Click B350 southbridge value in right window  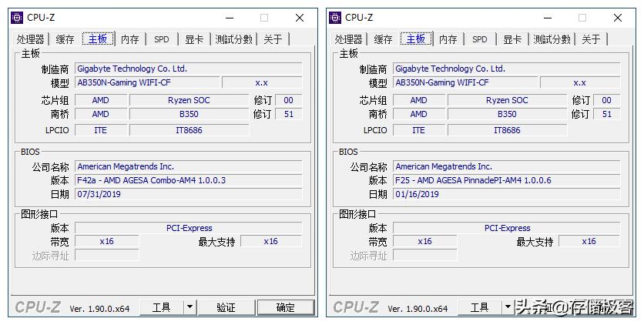click(x=507, y=114)
